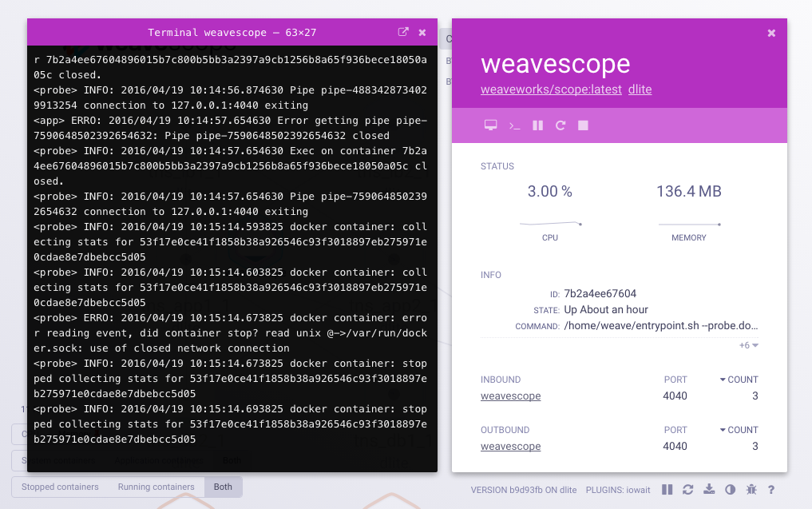Select the Both containers filter
Viewport: 812px width, 509px height.
223,487
